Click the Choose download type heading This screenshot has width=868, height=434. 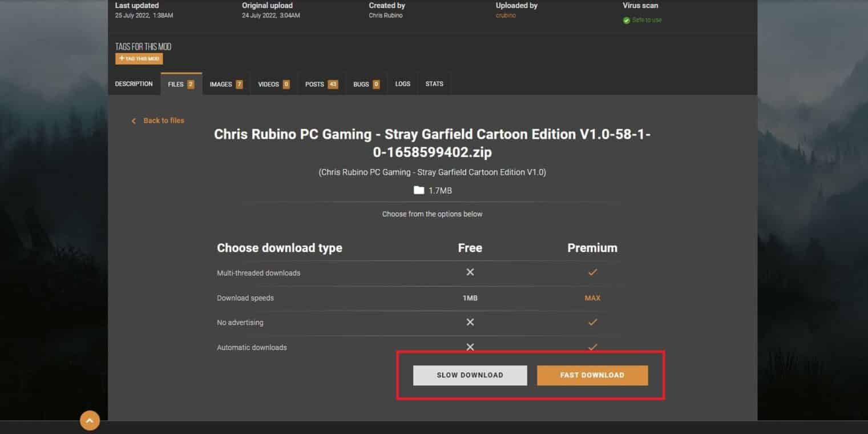click(280, 248)
